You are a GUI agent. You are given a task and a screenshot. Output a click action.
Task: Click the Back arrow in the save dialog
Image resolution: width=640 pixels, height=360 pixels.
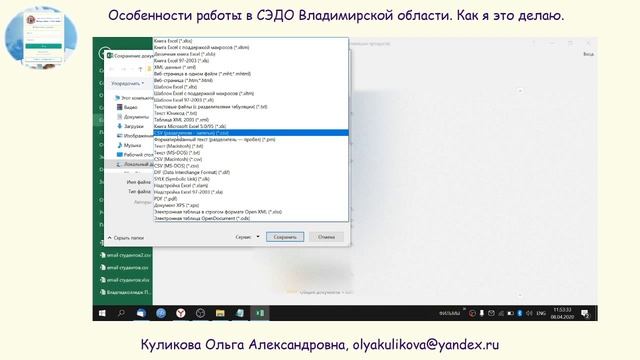[111, 69]
